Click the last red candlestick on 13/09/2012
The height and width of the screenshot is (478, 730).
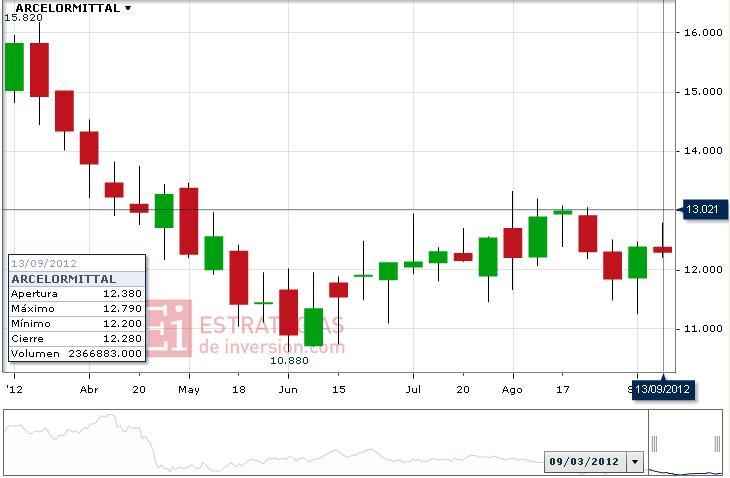coord(662,250)
